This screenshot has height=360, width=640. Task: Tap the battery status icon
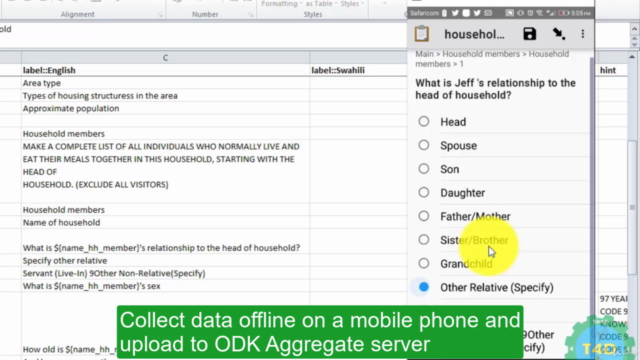click(x=564, y=13)
